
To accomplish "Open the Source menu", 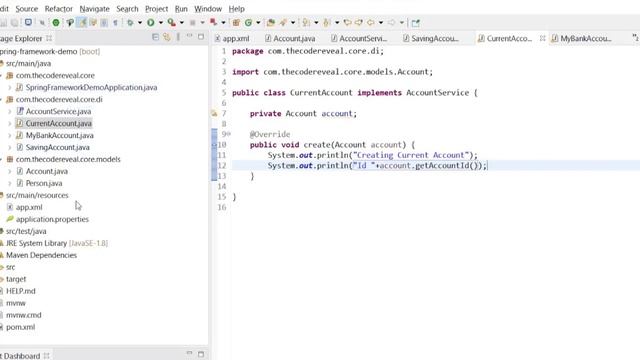I will pos(27,9).
